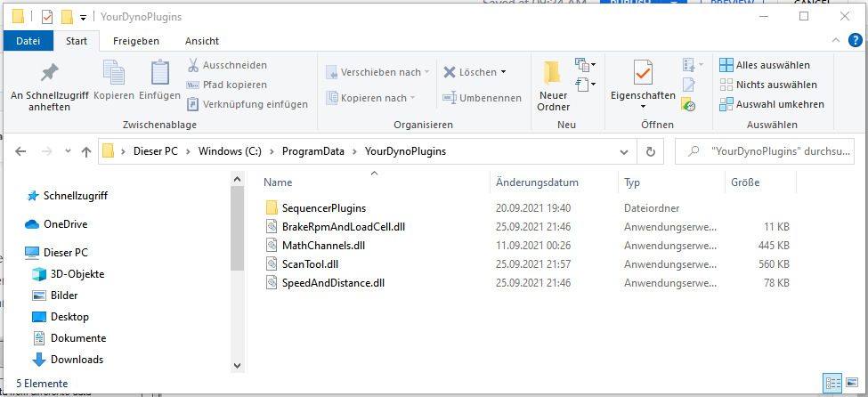This screenshot has height=397, width=868.
Task: Open Desktop in navigation pane
Action: (x=61, y=317)
